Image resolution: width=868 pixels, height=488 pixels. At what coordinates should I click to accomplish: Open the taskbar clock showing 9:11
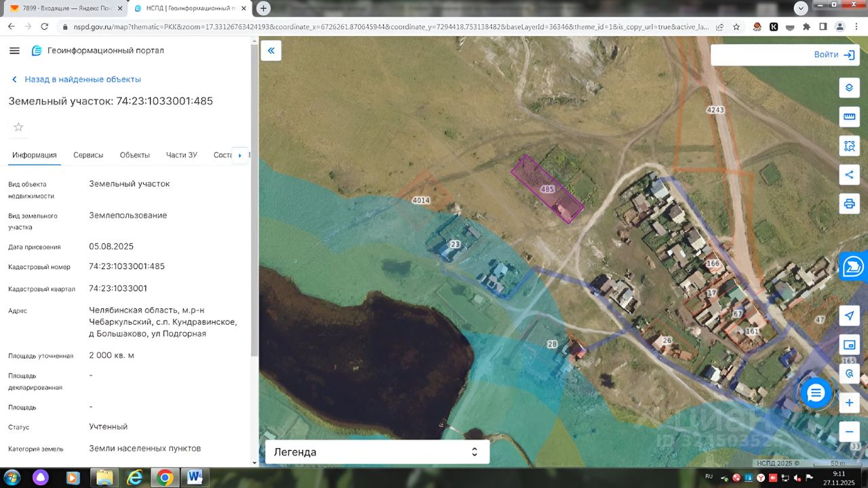pos(840,478)
